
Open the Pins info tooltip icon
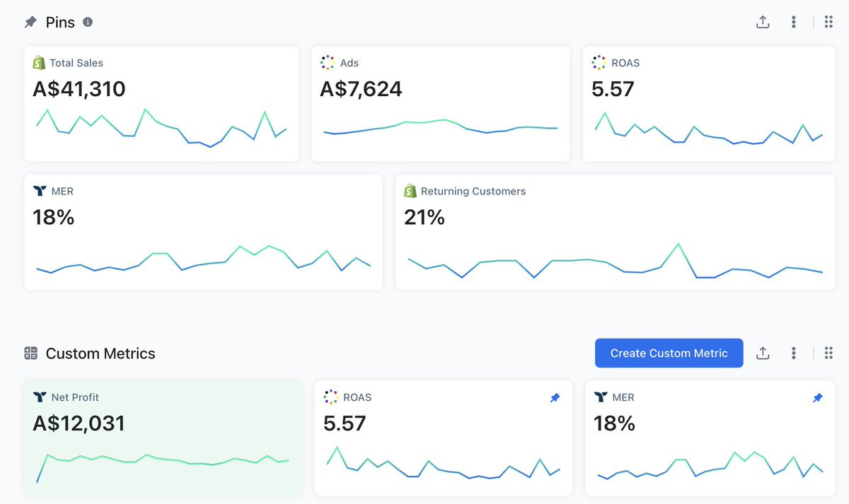pos(88,22)
